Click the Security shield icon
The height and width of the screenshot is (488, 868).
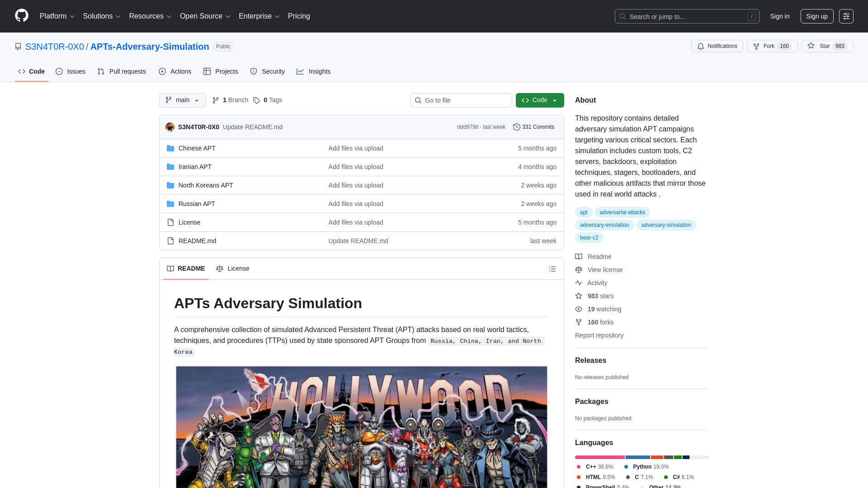click(x=253, y=71)
